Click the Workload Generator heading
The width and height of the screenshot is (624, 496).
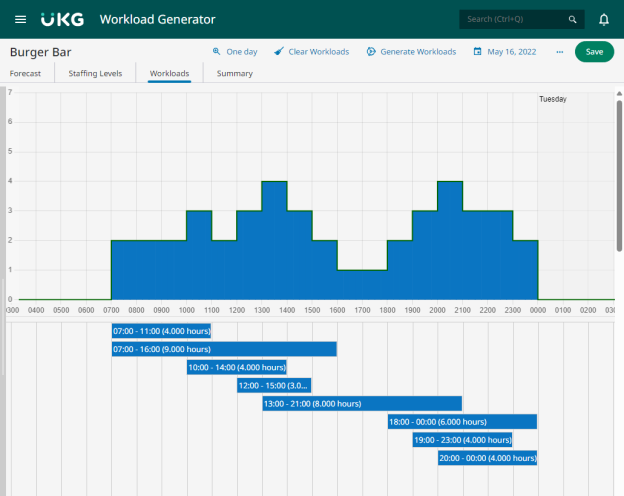pos(158,19)
